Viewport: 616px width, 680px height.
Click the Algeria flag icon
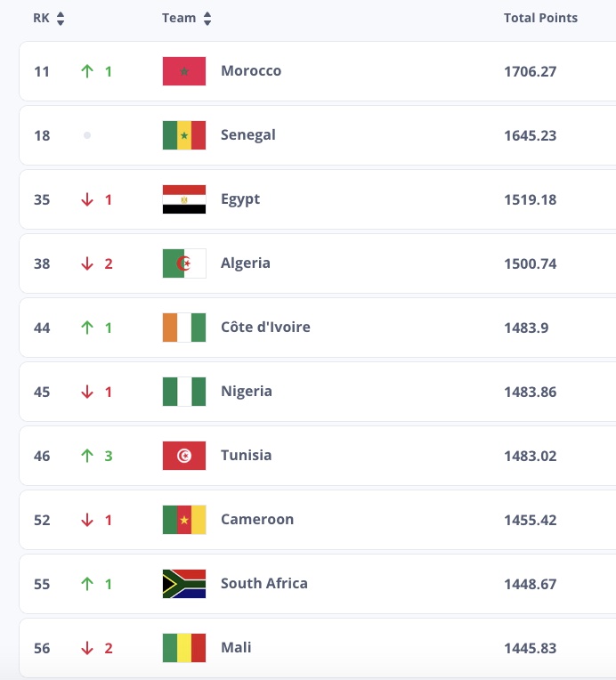coord(184,263)
